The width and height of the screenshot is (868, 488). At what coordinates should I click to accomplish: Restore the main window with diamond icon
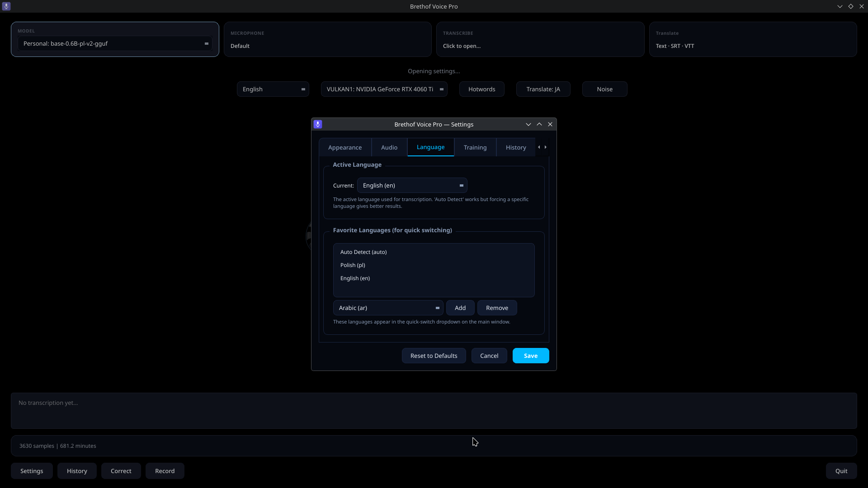tap(851, 6)
